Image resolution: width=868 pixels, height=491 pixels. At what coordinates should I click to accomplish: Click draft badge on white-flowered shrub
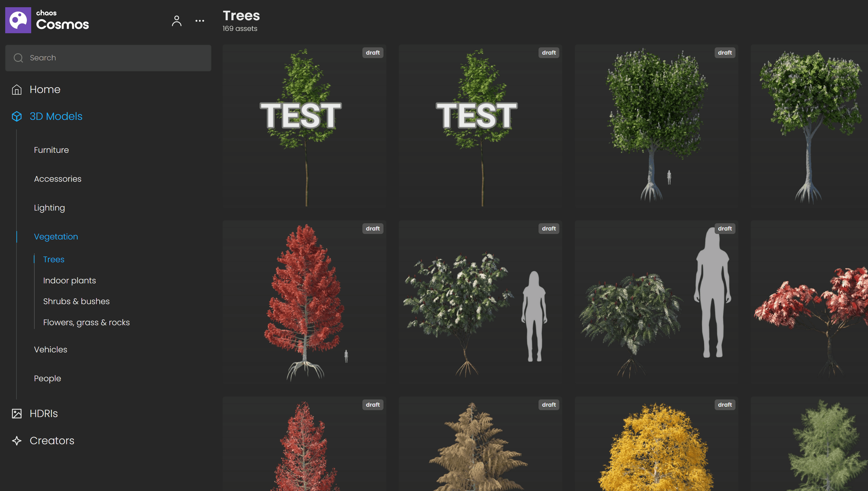[x=549, y=229]
